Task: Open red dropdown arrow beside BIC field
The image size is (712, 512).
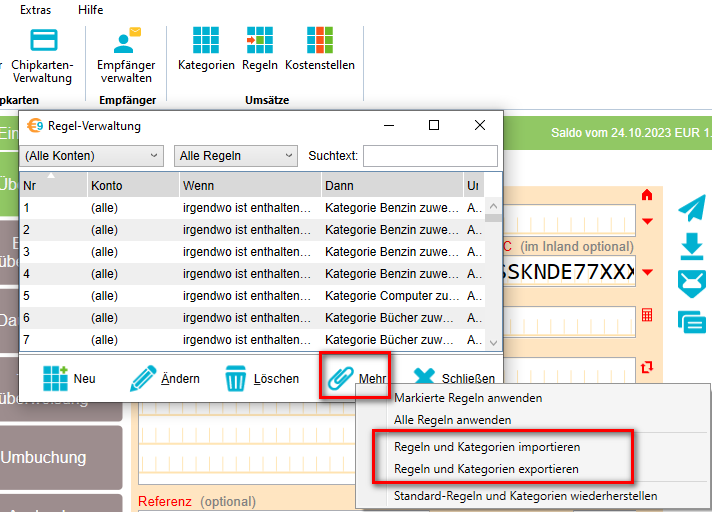Action: [647, 273]
